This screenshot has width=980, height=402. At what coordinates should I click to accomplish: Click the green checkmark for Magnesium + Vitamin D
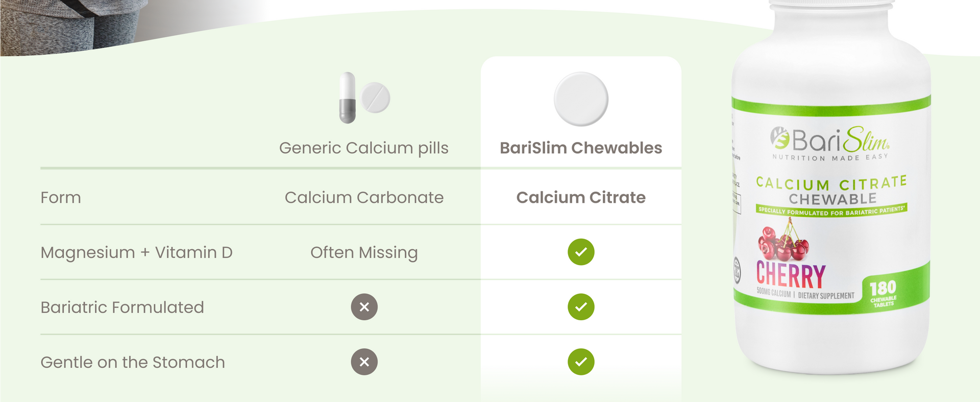(x=581, y=252)
